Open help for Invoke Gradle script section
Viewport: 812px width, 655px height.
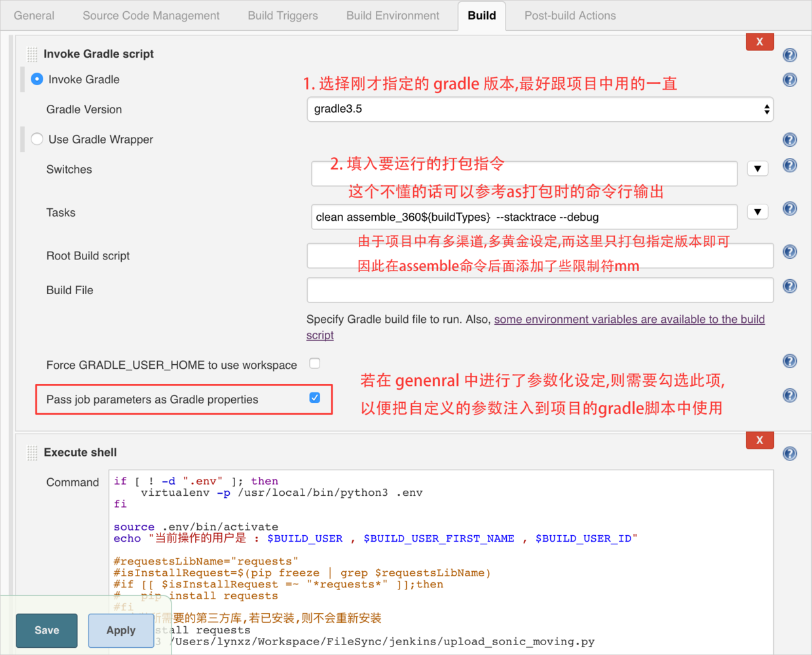click(790, 55)
